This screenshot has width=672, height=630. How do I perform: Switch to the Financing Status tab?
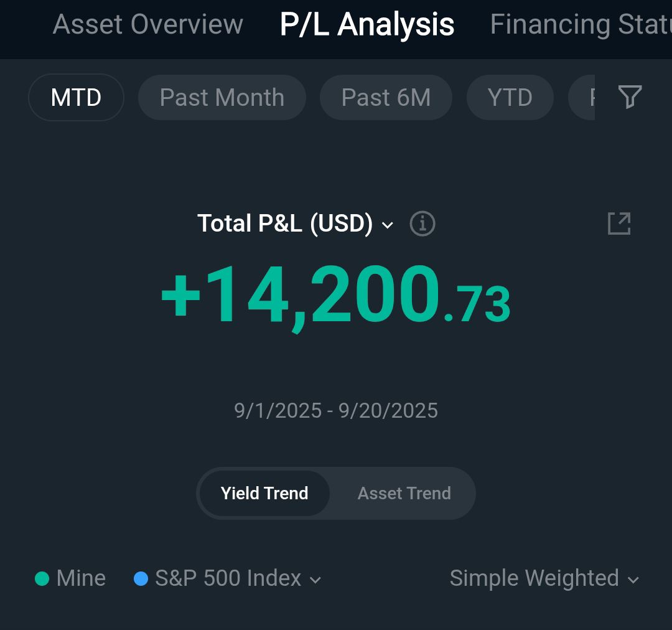[580, 25]
